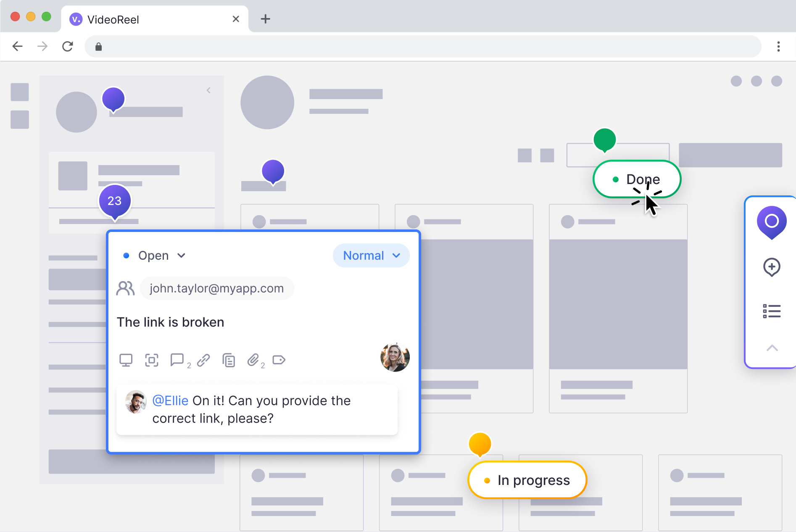The image size is (796, 532).
Task: Click the monitor screen icon in comment card
Action: 126,360
